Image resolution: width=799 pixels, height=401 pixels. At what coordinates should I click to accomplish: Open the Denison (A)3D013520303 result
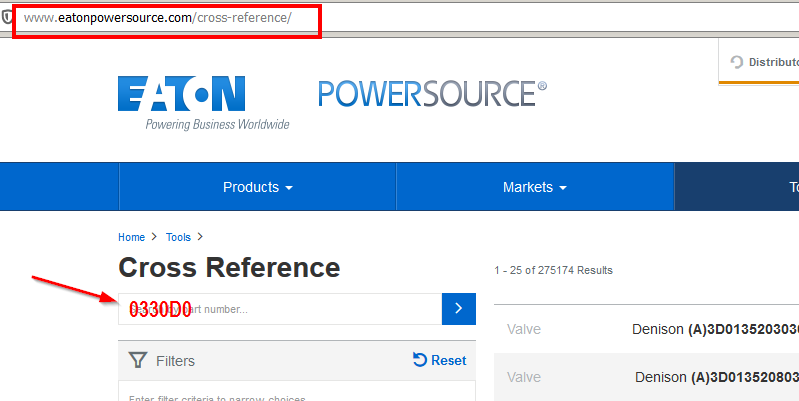coord(715,329)
